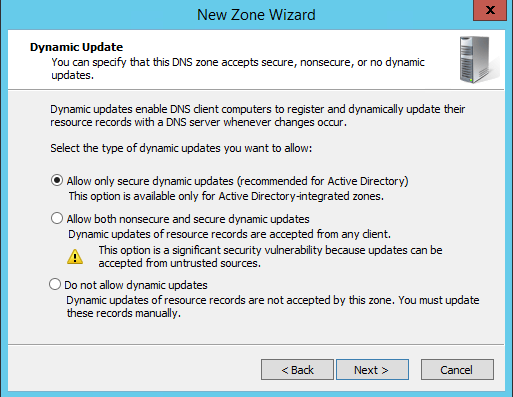Click the Allow both nonsecure and secure label text
The width and height of the screenshot is (513, 397).
[188, 219]
